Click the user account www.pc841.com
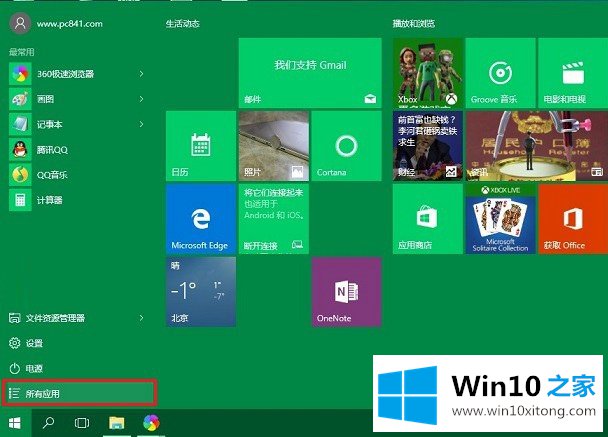 point(56,23)
